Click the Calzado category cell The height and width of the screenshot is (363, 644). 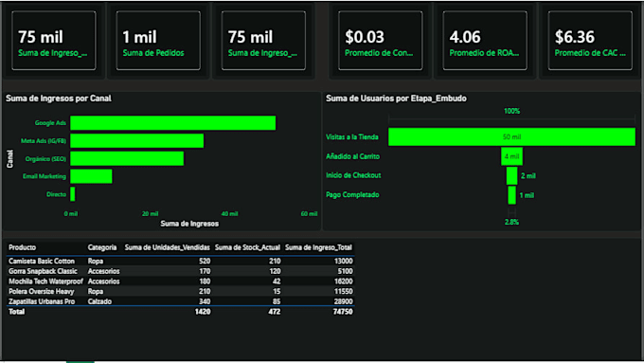pyautogui.click(x=99, y=301)
